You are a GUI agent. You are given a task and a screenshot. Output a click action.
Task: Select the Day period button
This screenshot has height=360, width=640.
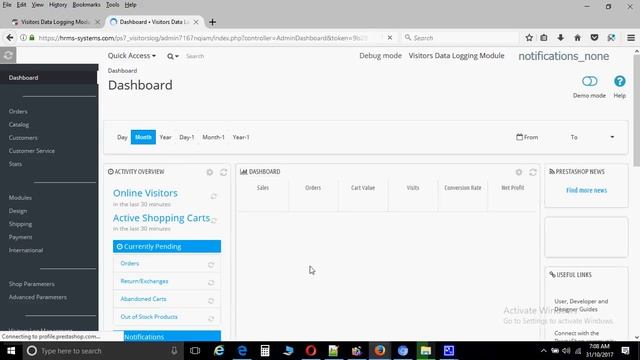[122, 137]
